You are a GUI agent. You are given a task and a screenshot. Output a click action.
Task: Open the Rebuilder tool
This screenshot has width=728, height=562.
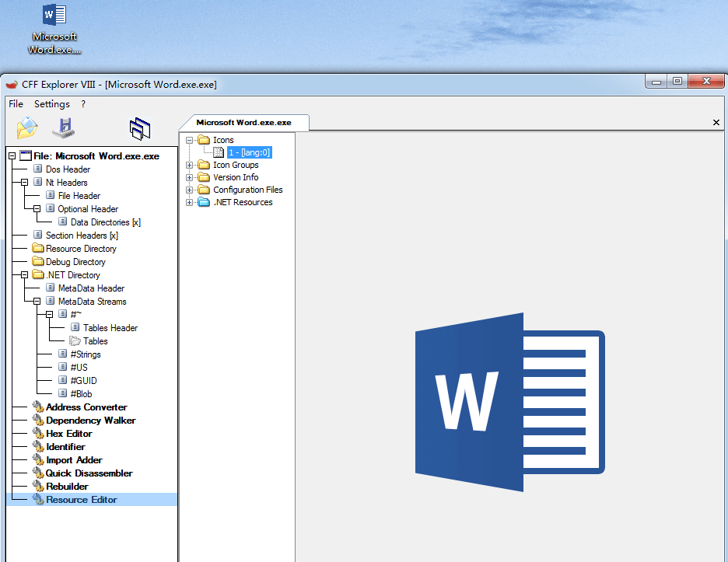(x=67, y=487)
